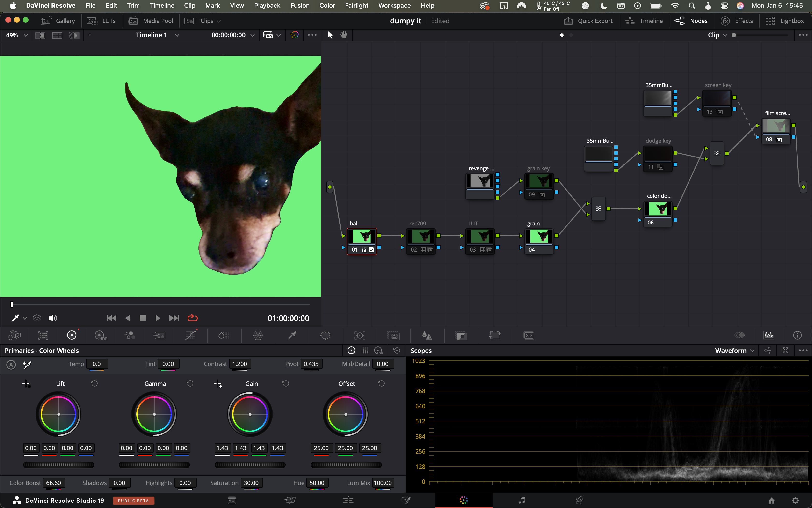Open the Key palette
The width and height of the screenshot is (812, 508).
461,335
